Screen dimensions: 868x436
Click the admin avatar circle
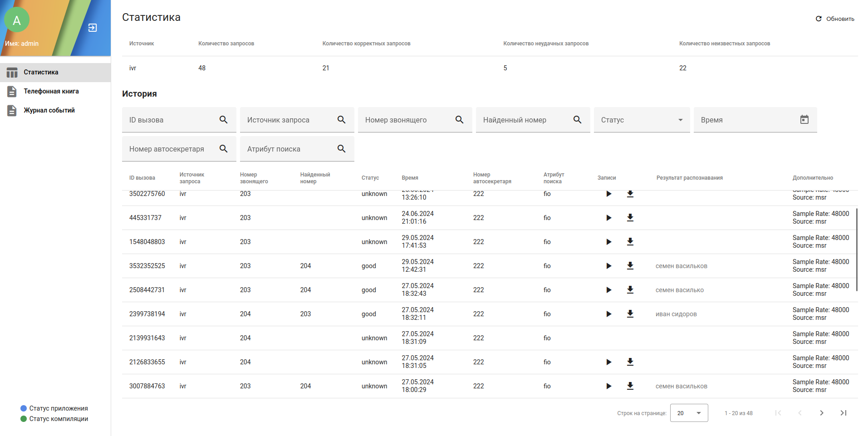(x=17, y=20)
